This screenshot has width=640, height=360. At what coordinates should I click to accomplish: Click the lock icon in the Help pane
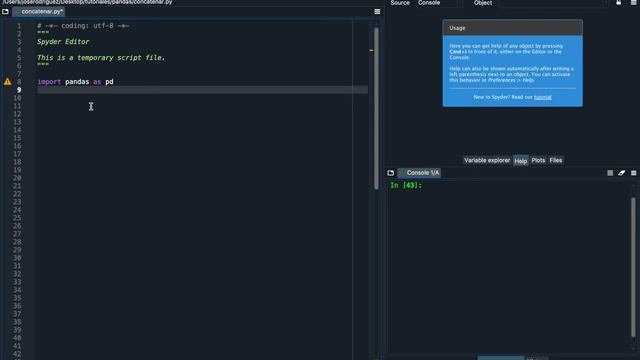[x=619, y=2]
